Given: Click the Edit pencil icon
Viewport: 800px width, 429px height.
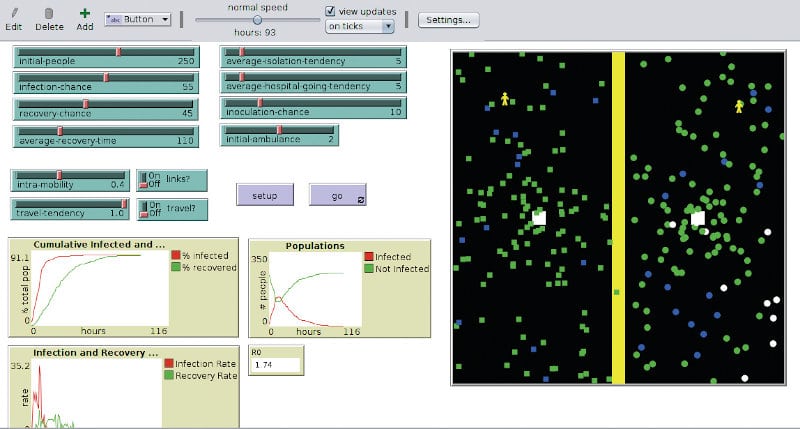Looking at the screenshot, I should pos(13,14).
